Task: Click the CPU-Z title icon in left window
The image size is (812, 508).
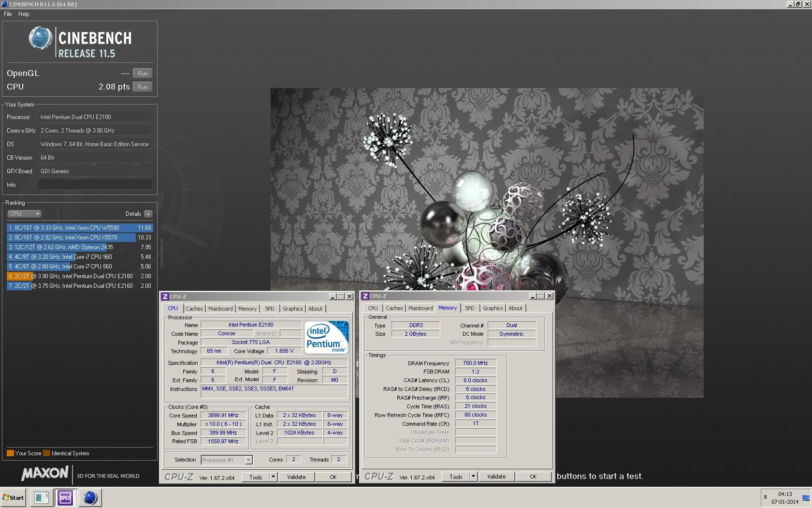Action: 165,297
